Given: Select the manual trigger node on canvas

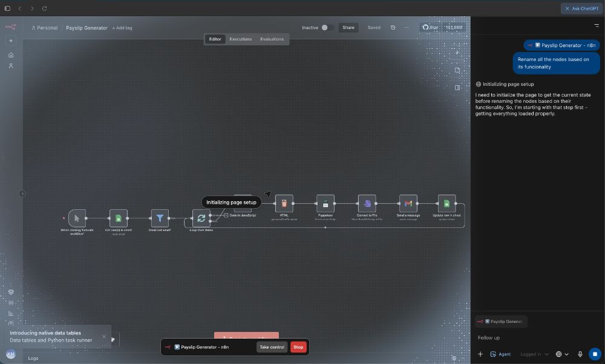Looking at the screenshot, I should click(x=77, y=218).
